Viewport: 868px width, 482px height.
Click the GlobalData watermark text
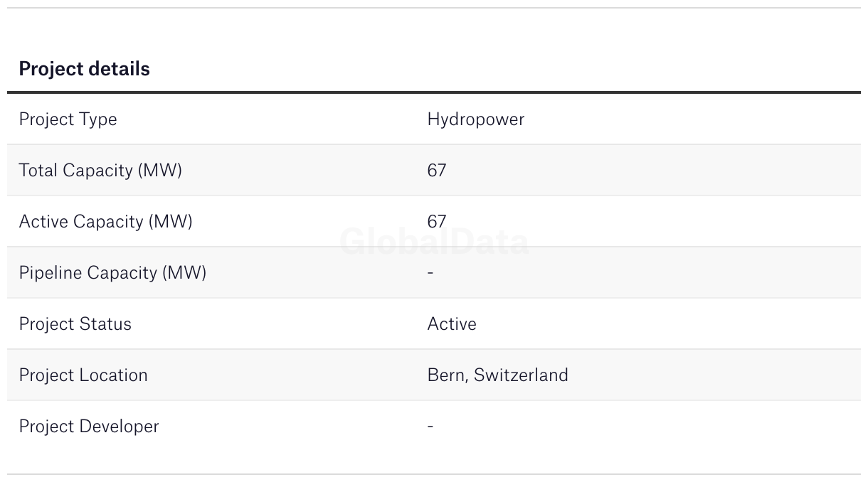(434, 242)
